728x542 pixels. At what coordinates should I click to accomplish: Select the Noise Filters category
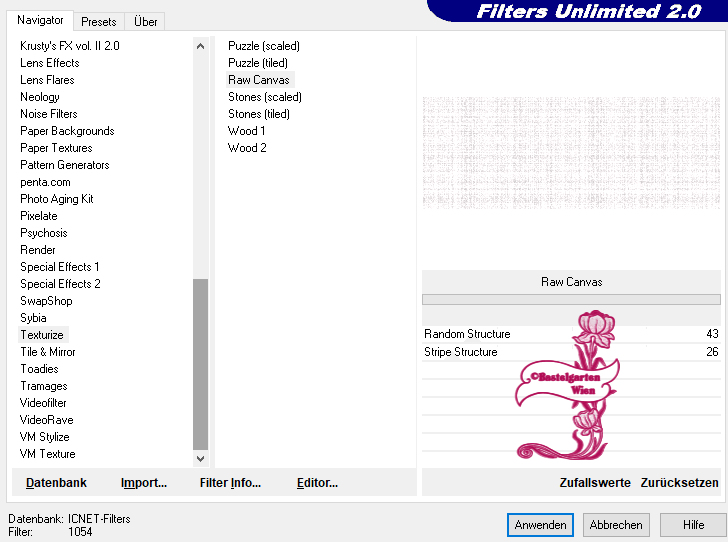pyautogui.click(x=49, y=114)
